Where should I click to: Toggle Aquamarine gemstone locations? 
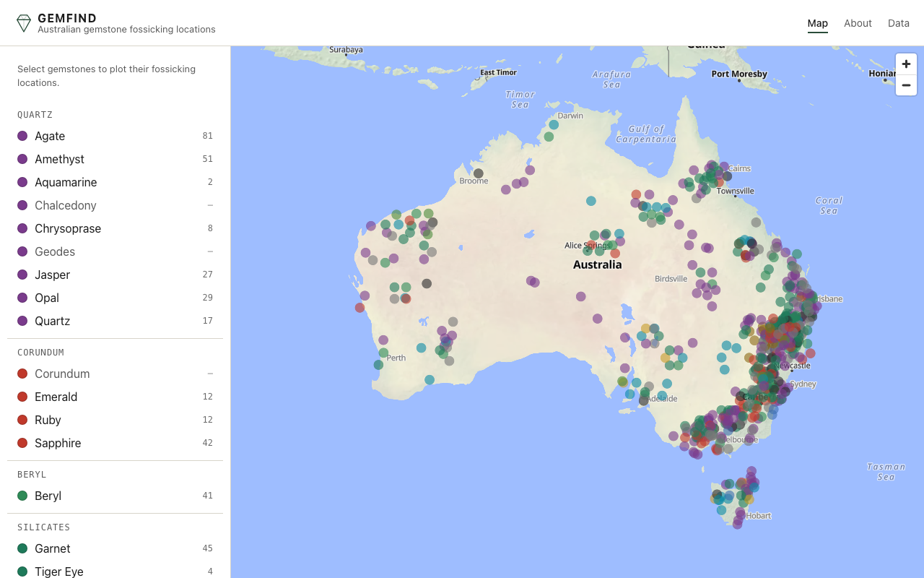(x=115, y=182)
